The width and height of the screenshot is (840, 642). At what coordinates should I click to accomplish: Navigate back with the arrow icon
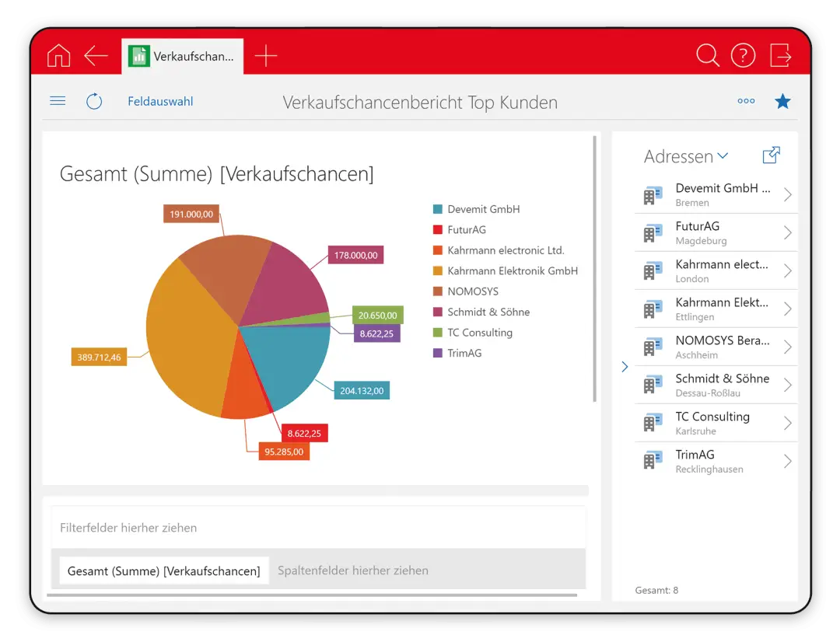coord(96,56)
